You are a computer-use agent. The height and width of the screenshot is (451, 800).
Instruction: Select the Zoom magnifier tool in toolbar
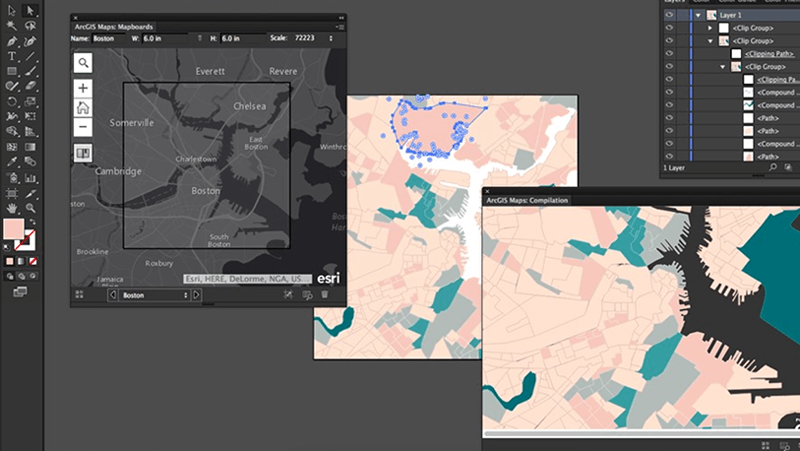pyautogui.click(x=30, y=208)
